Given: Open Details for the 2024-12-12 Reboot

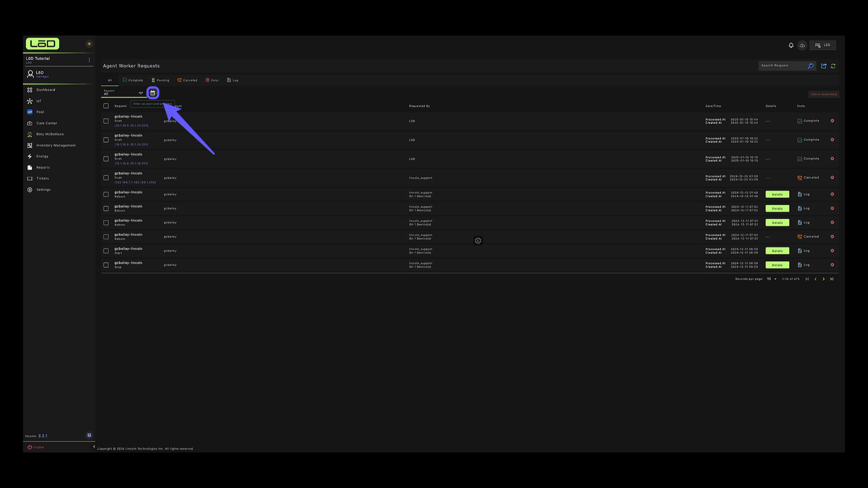Looking at the screenshot, I should coord(777,194).
